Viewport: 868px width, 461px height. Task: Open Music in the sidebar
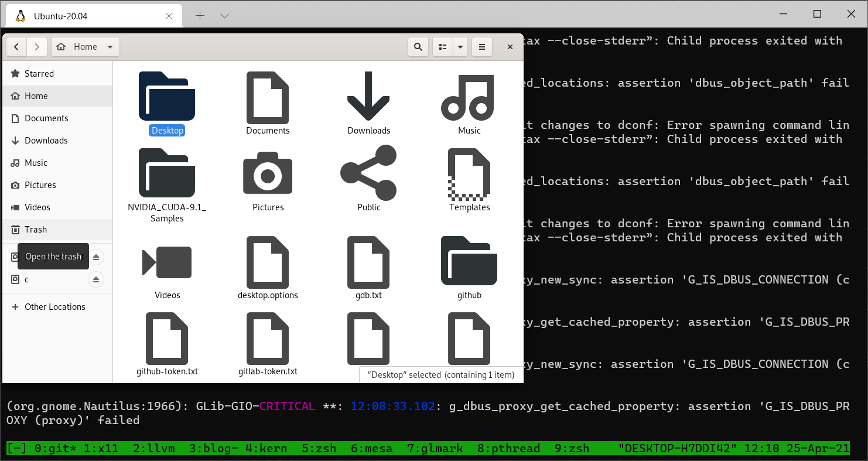click(x=57, y=163)
